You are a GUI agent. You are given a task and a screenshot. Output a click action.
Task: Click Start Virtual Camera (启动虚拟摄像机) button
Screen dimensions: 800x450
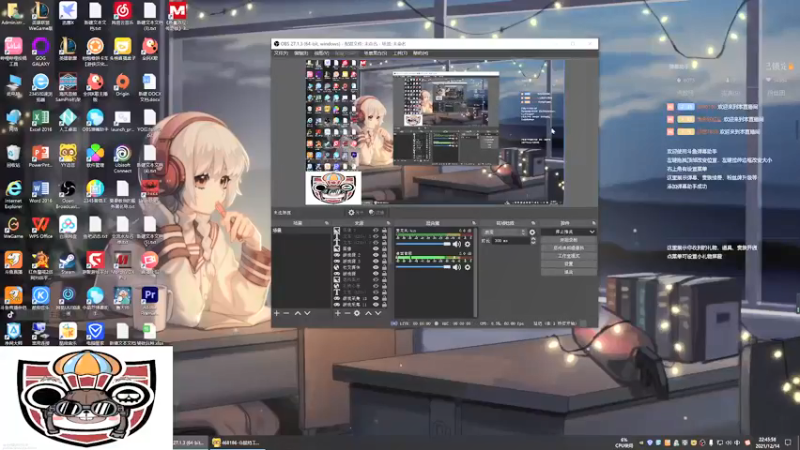[x=569, y=248]
